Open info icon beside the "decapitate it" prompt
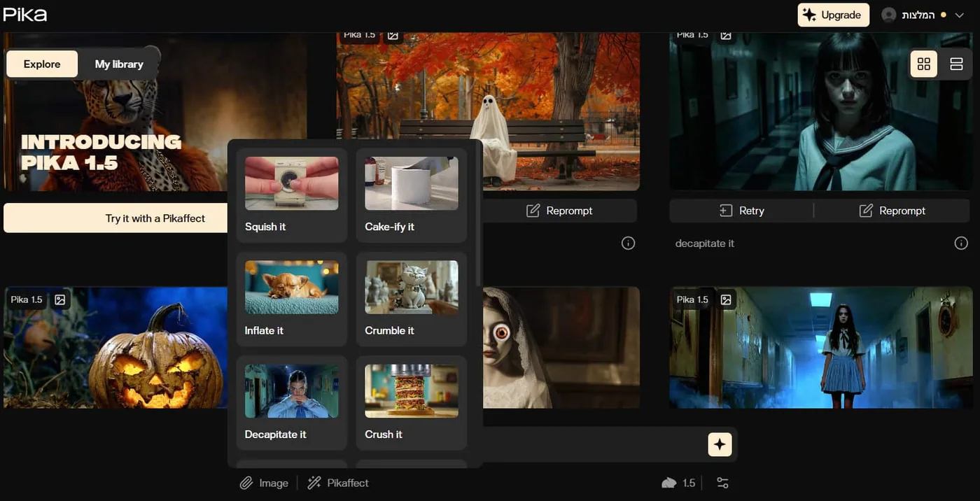This screenshot has width=980, height=501. pos(961,244)
